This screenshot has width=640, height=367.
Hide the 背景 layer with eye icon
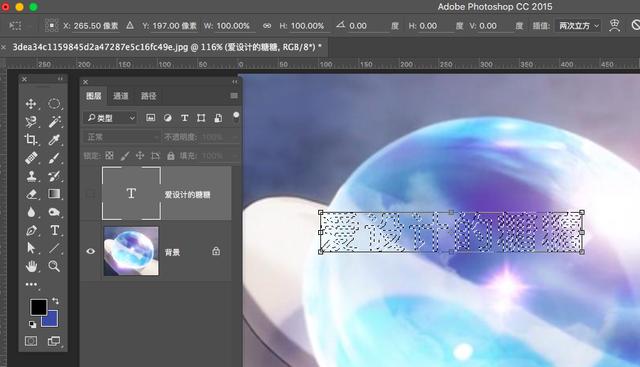[91, 251]
